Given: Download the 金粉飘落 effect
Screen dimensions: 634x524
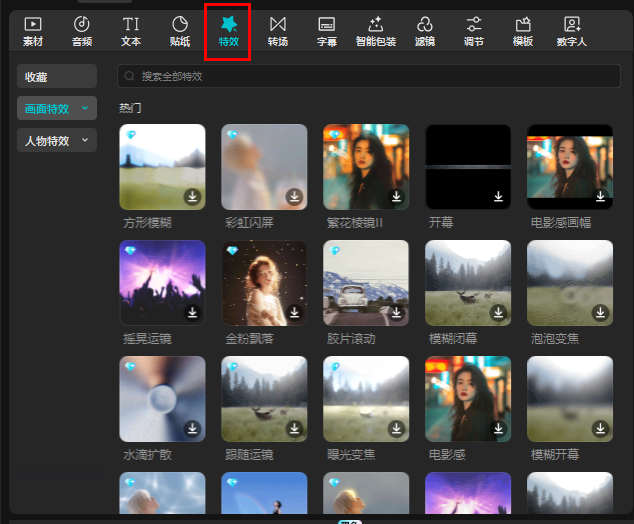Looking at the screenshot, I should pyautogui.click(x=294, y=313).
